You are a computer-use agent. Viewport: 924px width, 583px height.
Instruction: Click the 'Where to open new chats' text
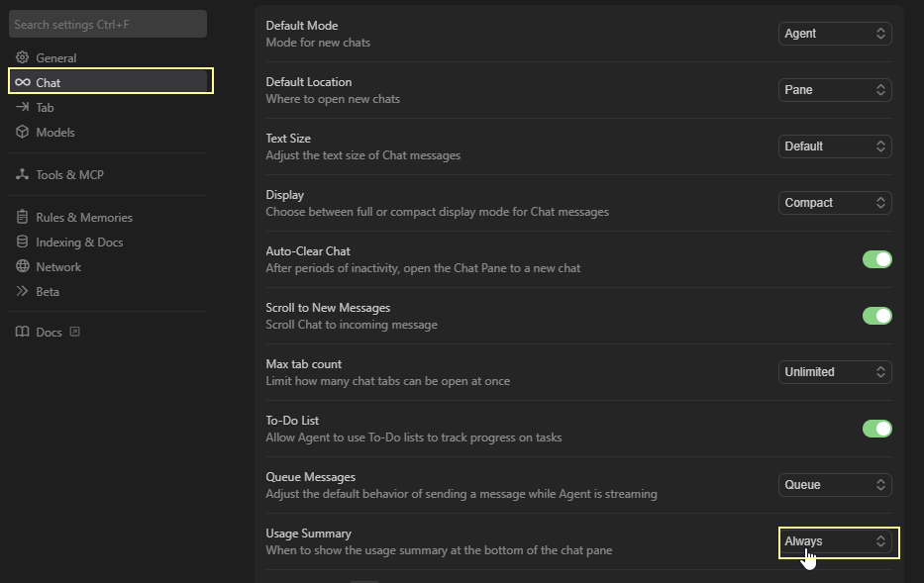coord(333,99)
